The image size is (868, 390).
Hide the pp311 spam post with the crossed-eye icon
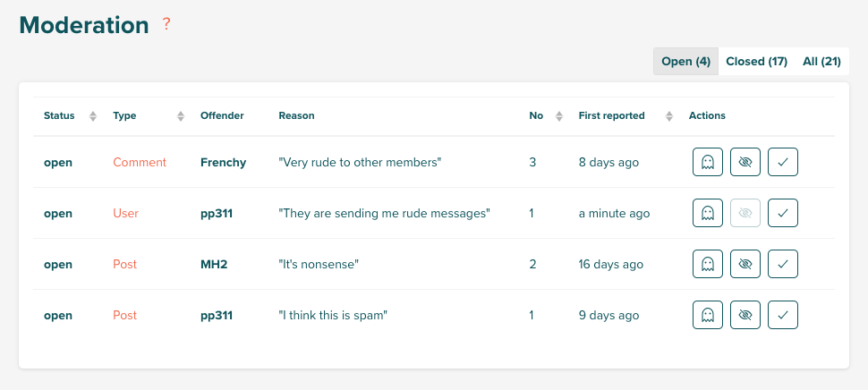click(x=745, y=315)
